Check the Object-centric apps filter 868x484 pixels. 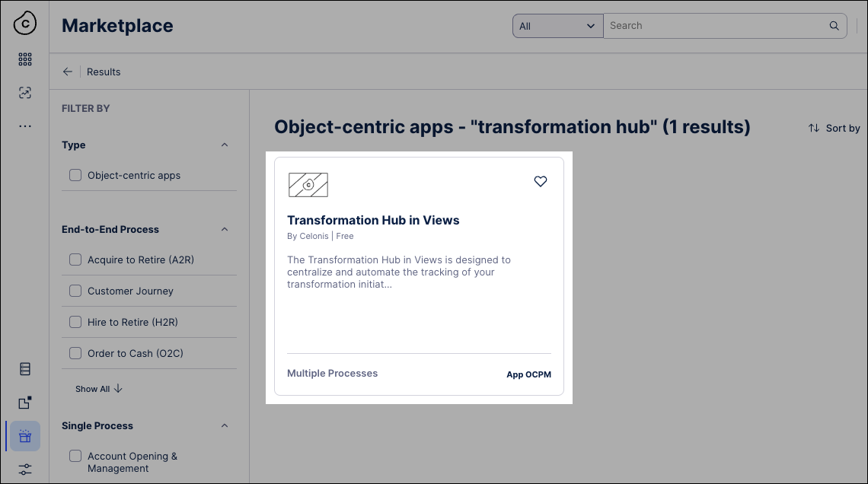(75, 175)
